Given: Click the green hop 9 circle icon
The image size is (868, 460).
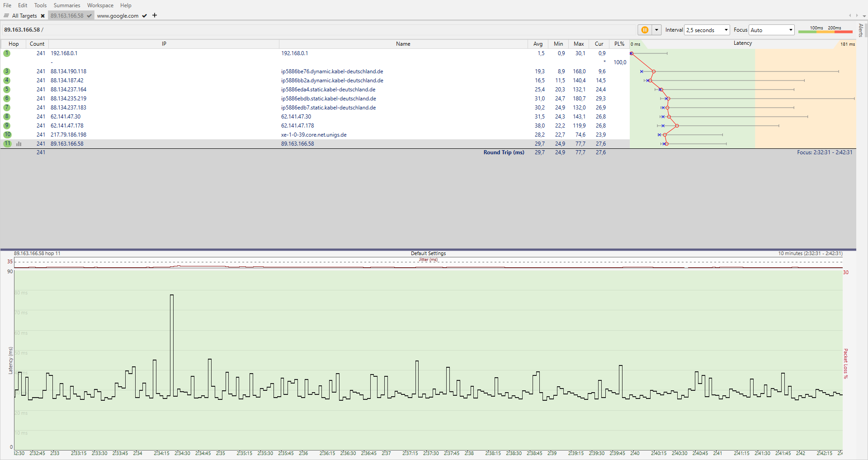Looking at the screenshot, I should (7, 126).
